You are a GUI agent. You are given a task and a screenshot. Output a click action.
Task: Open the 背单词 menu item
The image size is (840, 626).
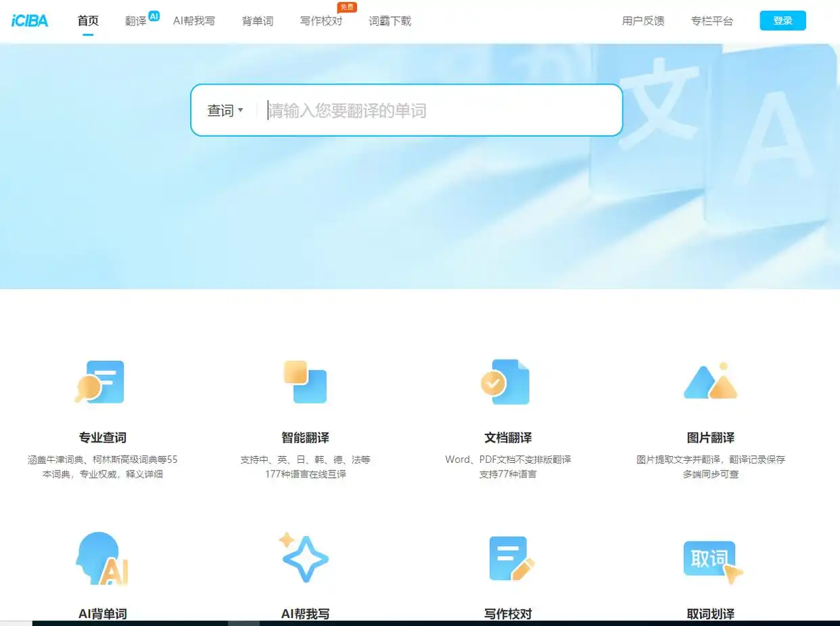(256, 20)
